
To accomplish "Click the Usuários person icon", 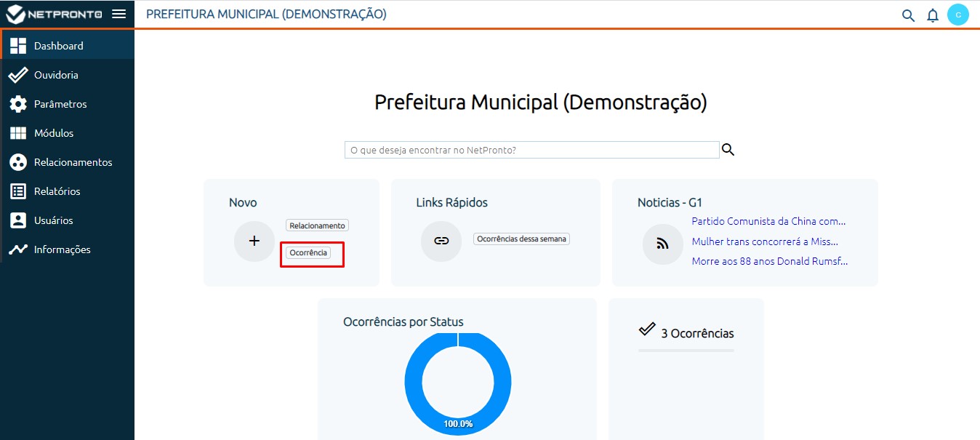I will [18, 220].
